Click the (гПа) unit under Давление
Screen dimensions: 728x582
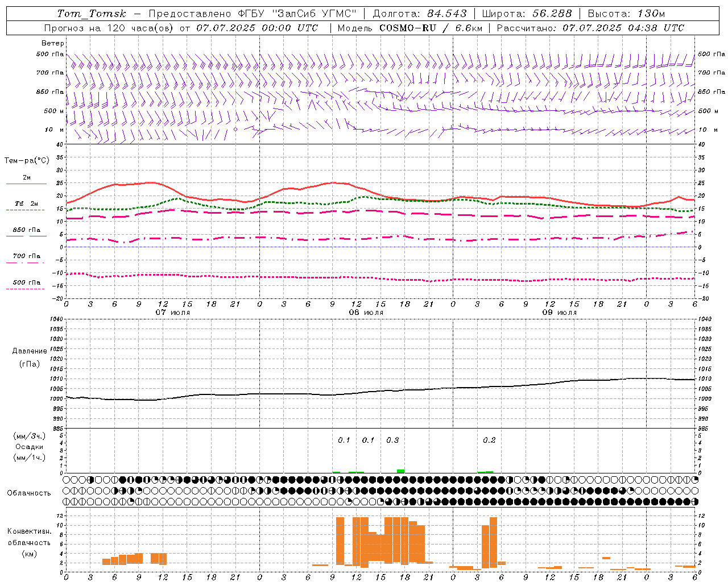tap(30, 364)
